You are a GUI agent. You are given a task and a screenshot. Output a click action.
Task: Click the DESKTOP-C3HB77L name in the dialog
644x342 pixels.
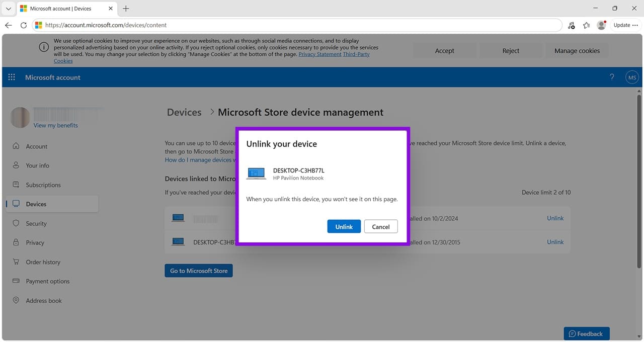click(x=298, y=170)
